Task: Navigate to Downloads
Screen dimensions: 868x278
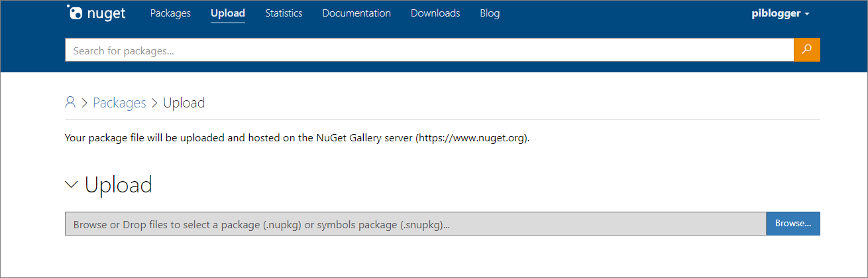Action: pos(435,13)
